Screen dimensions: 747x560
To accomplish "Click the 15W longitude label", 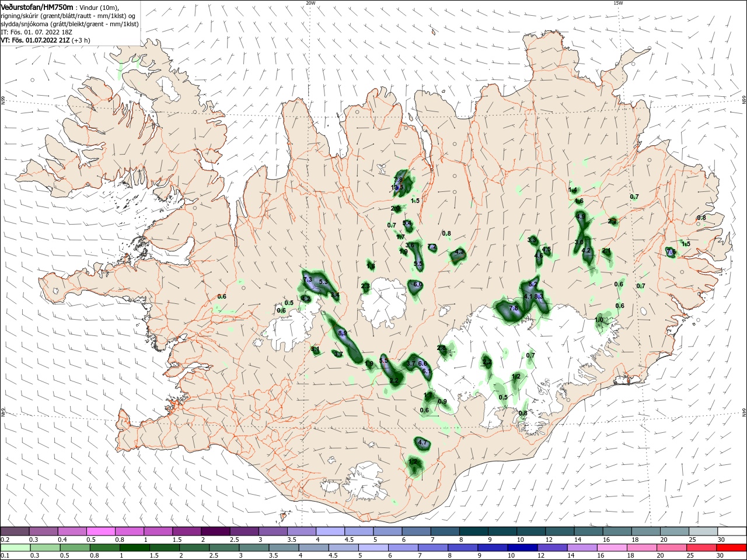I will click(x=617, y=3).
